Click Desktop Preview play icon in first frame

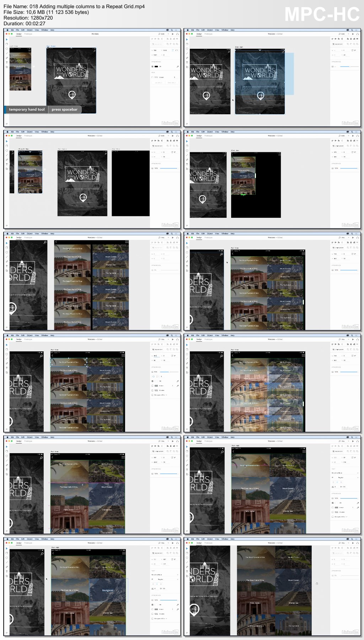(x=173, y=34)
